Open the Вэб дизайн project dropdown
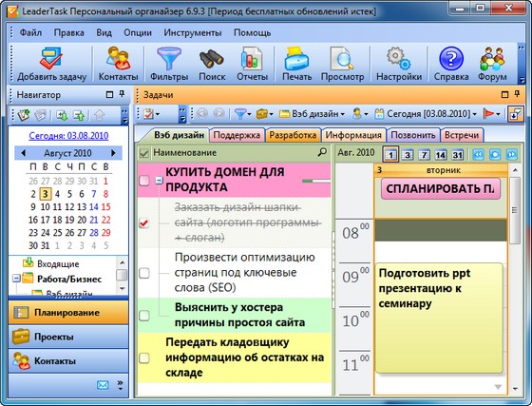532x406 pixels. (313, 114)
